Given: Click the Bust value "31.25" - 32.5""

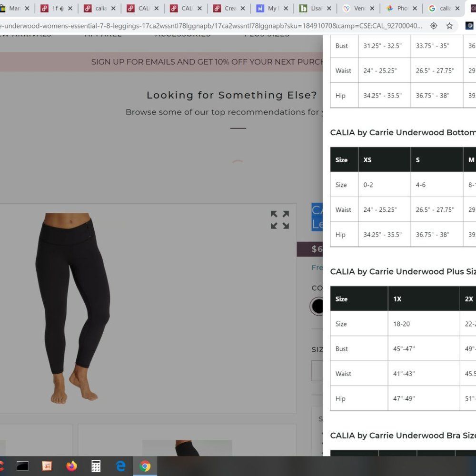Looking at the screenshot, I should 383,46.
